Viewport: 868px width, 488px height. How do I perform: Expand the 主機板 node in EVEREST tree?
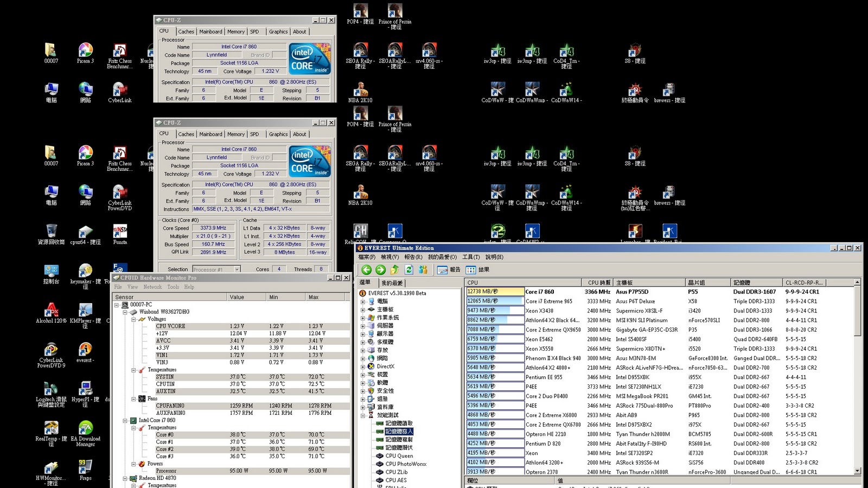(363, 310)
